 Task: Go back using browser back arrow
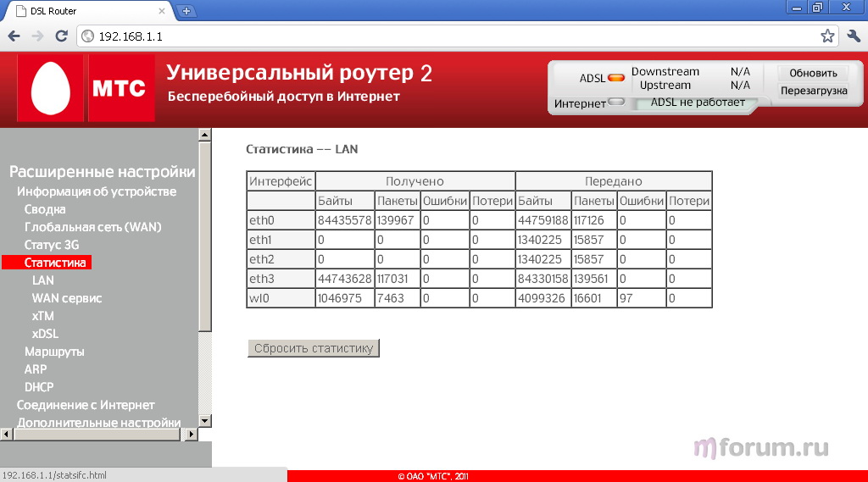[x=14, y=36]
